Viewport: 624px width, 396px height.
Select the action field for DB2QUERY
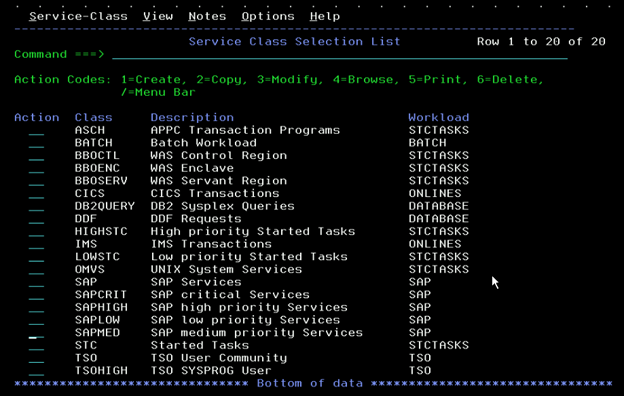point(36,206)
